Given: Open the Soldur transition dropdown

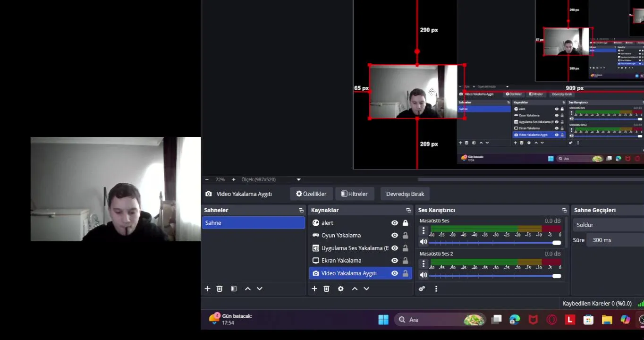Looking at the screenshot, I should click(x=609, y=225).
